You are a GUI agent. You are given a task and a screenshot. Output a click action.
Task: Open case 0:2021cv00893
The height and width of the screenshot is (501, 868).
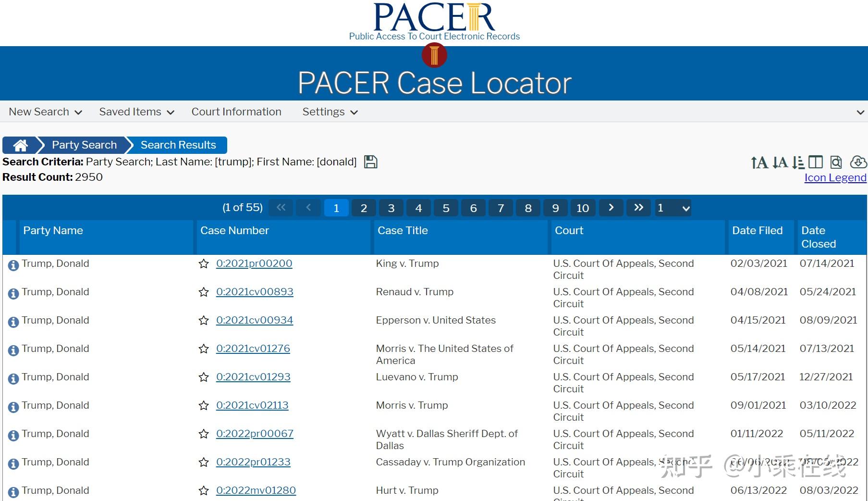[x=255, y=292]
